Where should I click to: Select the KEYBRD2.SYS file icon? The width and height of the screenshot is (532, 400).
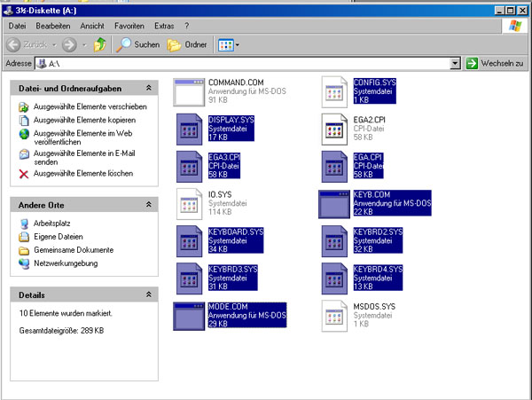point(334,241)
